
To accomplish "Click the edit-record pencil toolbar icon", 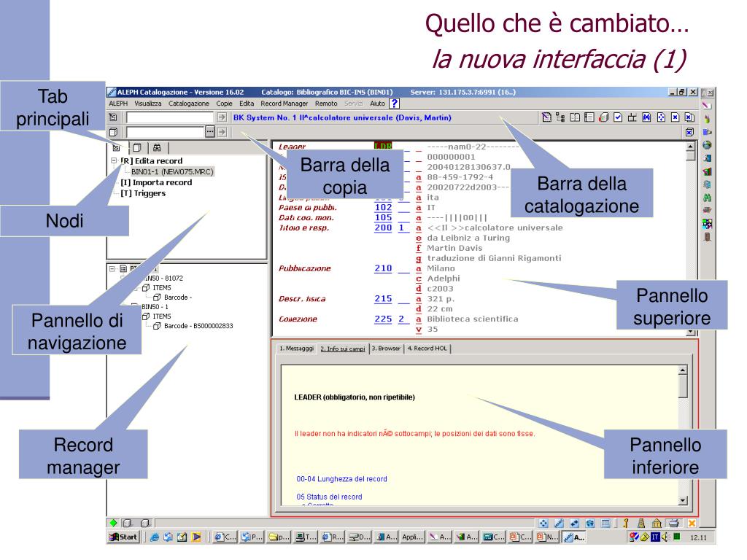I will click(547, 117).
